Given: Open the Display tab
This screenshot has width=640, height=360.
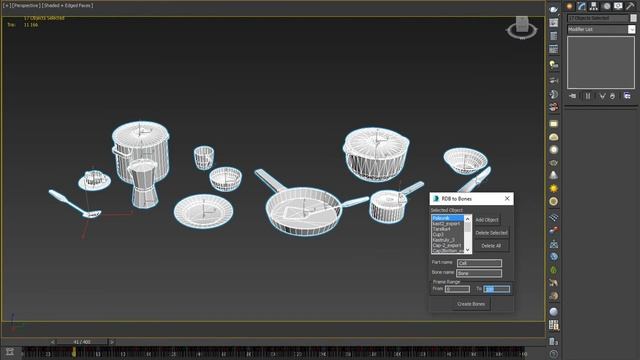Looking at the screenshot, I should coord(618,6).
